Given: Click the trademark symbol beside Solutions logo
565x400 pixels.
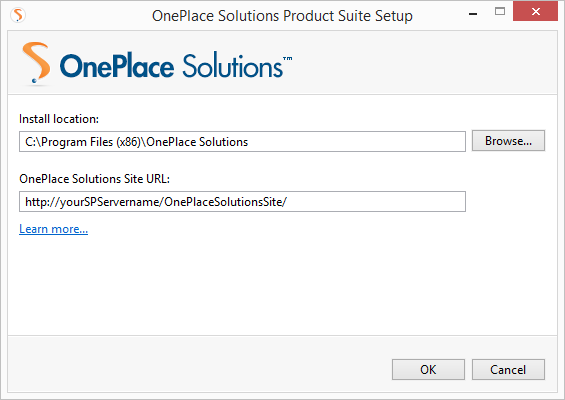Looking at the screenshot, I should (288, 58).
